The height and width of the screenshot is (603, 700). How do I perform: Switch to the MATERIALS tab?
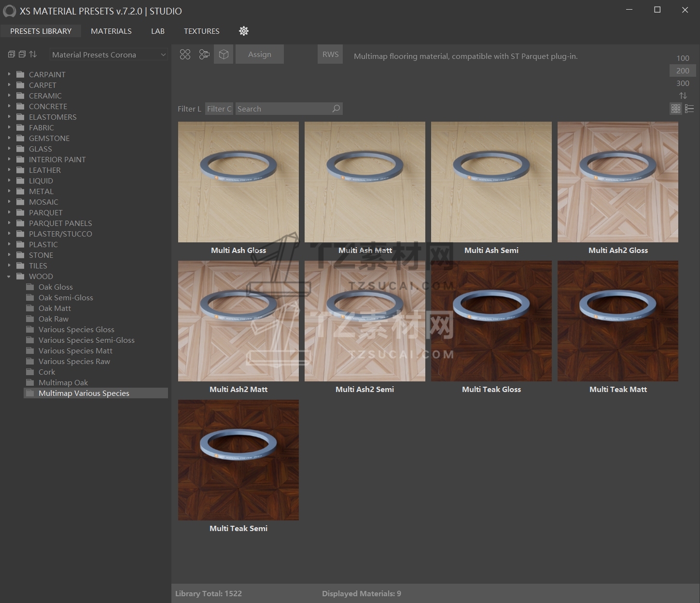(111, 31)
